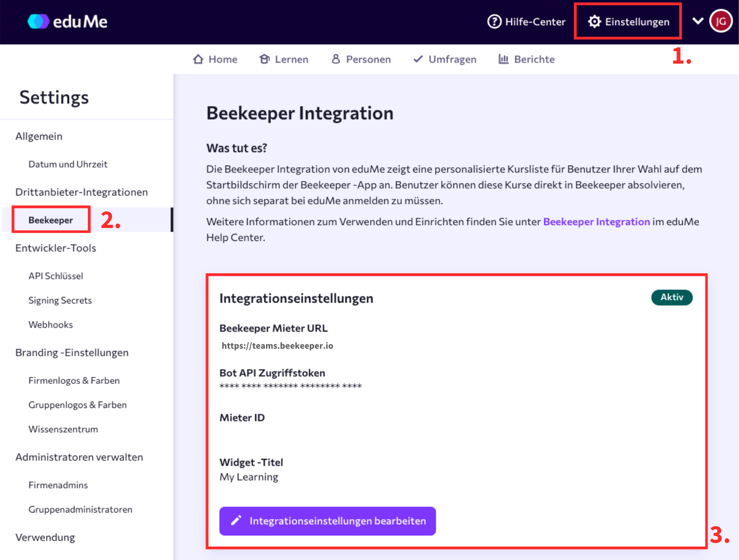Viewport: 739px width, 560px height.
Task: Click the Settings sidebar heading
Action: coord(54,98)
